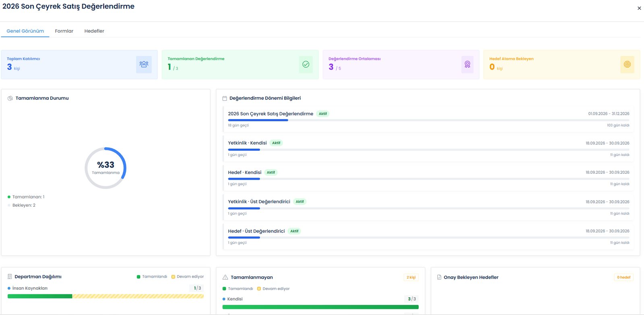Click the 0 hedef badge in Onay Bekleyen Hedefler

pyautogui.click(x=624, y=277)
